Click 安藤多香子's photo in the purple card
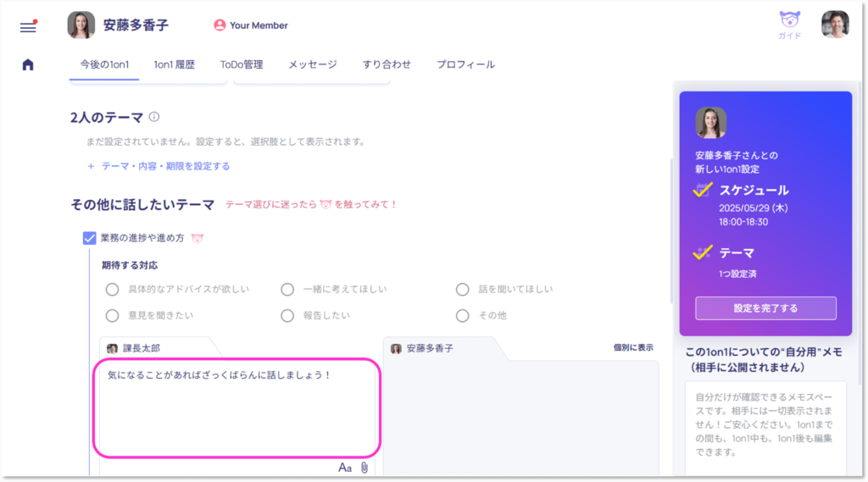868x482 pixels. (x=711, y=123)
